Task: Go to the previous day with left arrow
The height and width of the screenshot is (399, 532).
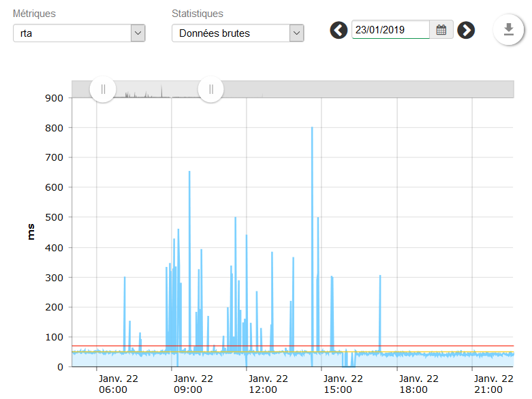Action: click(339, 30)
